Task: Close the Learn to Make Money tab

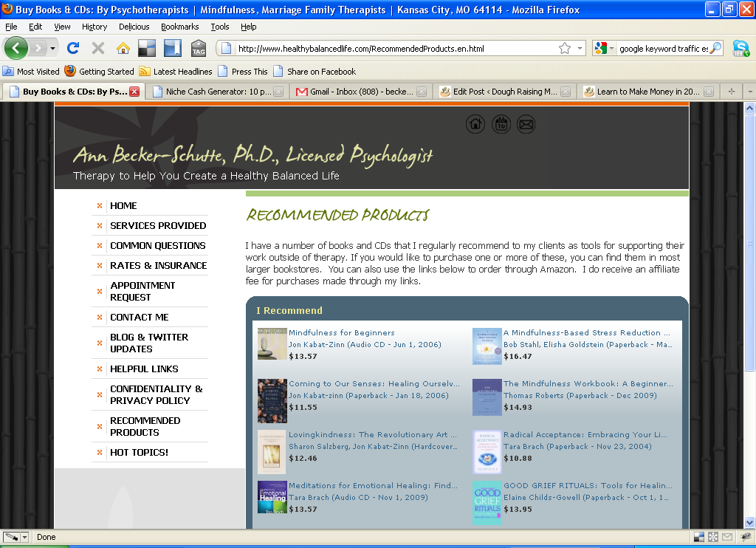Action: click(708, 92)
